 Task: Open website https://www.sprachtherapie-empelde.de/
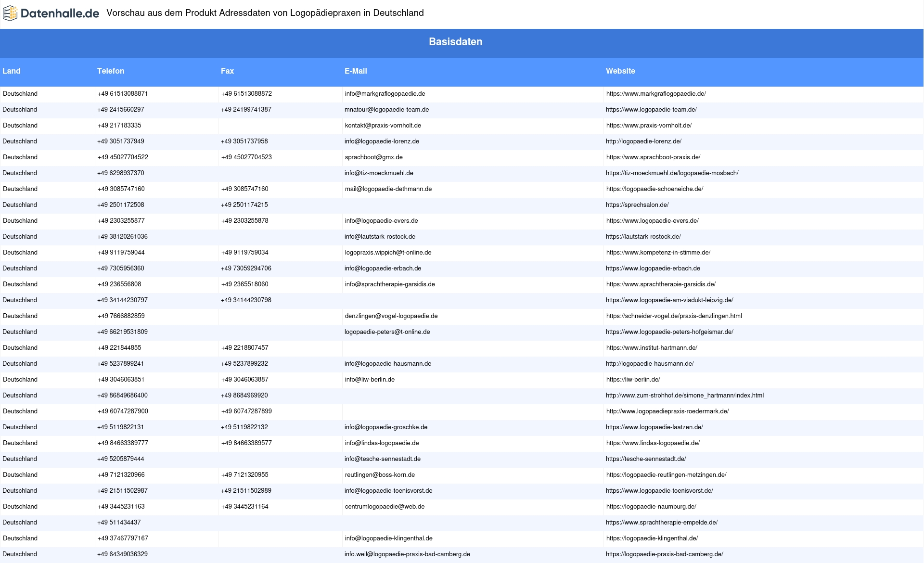click(x=662, y=523)
